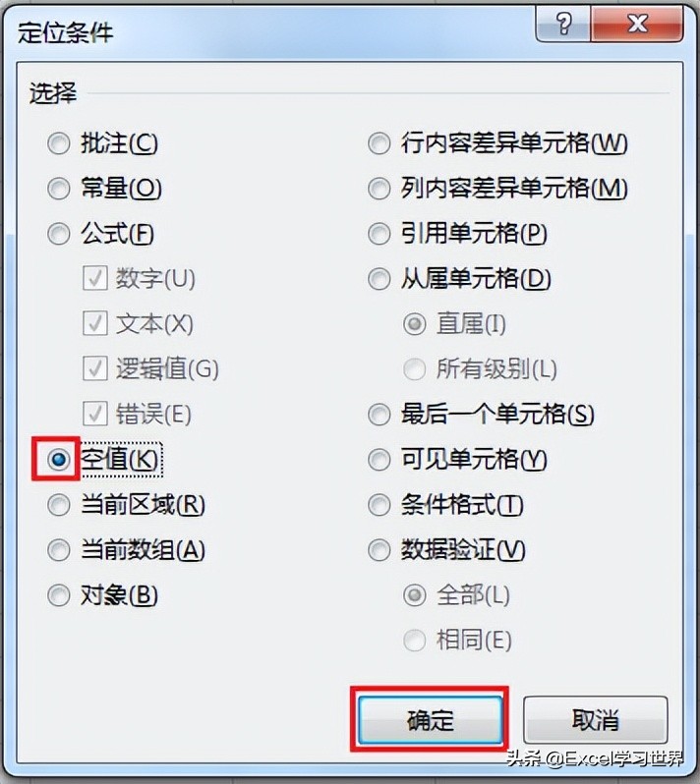The image size is (700, 784).
Task: Click the help question mark button
Action: [x=563, y=24]
